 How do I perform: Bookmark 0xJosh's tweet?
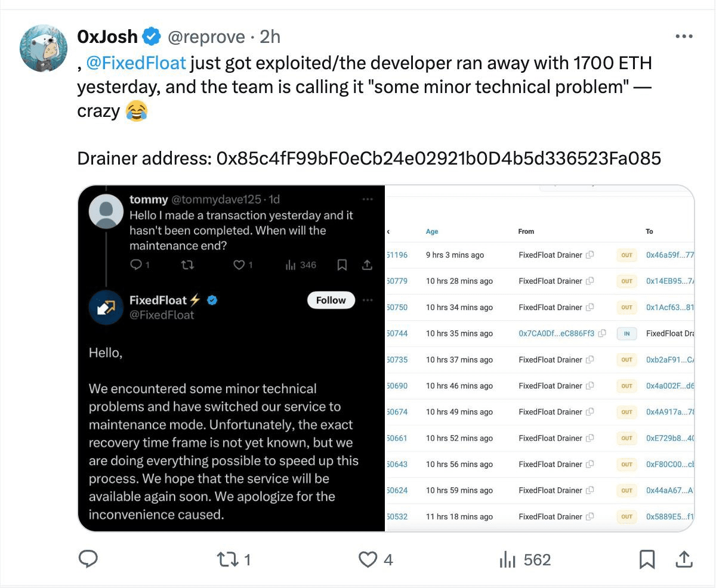(x=647, y=559)
